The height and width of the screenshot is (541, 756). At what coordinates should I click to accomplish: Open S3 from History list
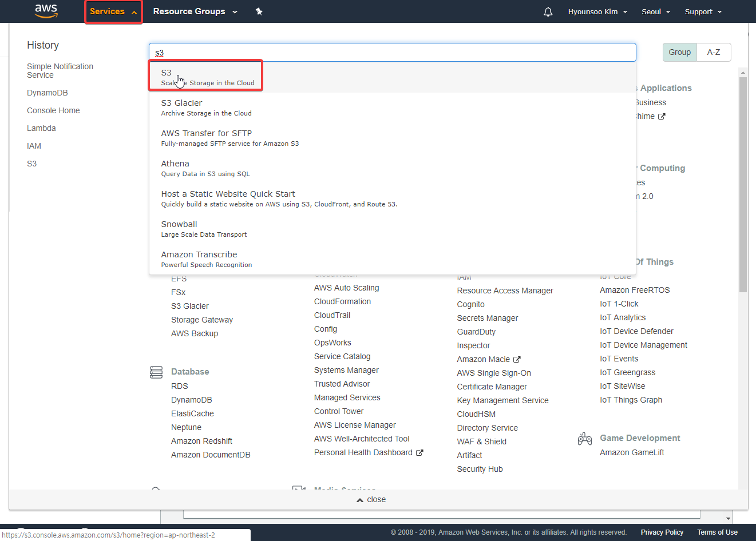click(31, 164)
